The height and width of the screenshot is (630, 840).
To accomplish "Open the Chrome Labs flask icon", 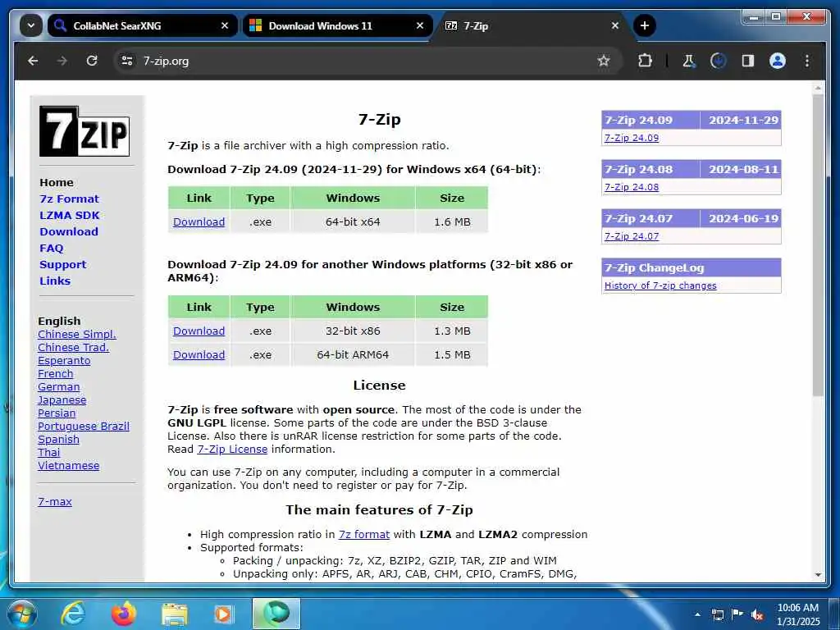I will 688,61.
